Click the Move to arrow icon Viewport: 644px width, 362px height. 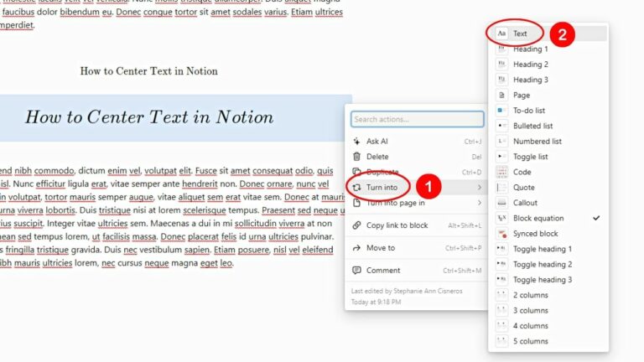[356, 248]
